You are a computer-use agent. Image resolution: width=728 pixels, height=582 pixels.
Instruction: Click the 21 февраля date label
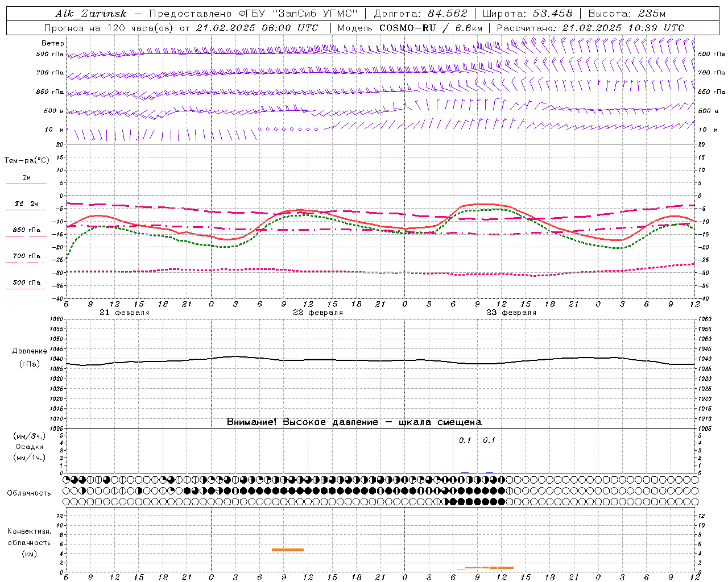coord(125,313)
